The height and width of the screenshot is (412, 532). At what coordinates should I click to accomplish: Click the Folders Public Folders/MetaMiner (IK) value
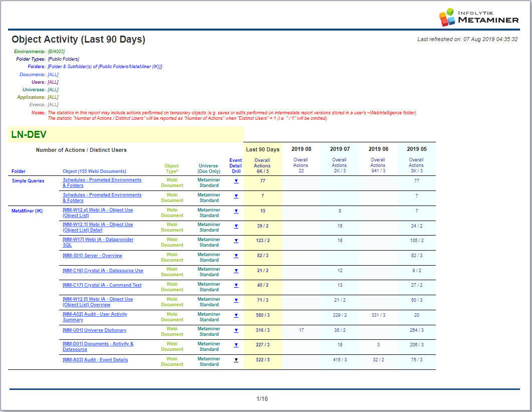tap(105, 67)
